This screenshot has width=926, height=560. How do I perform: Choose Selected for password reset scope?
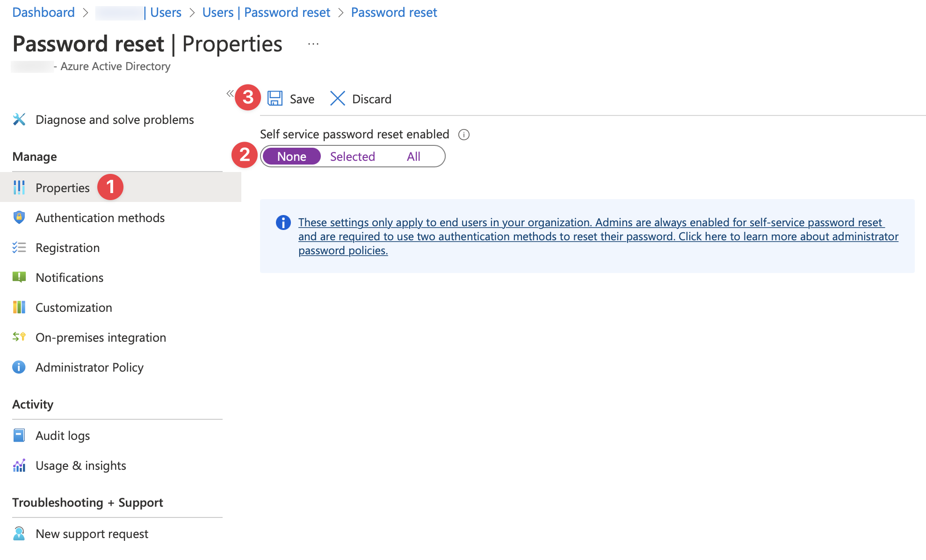[x=353, y=157]
